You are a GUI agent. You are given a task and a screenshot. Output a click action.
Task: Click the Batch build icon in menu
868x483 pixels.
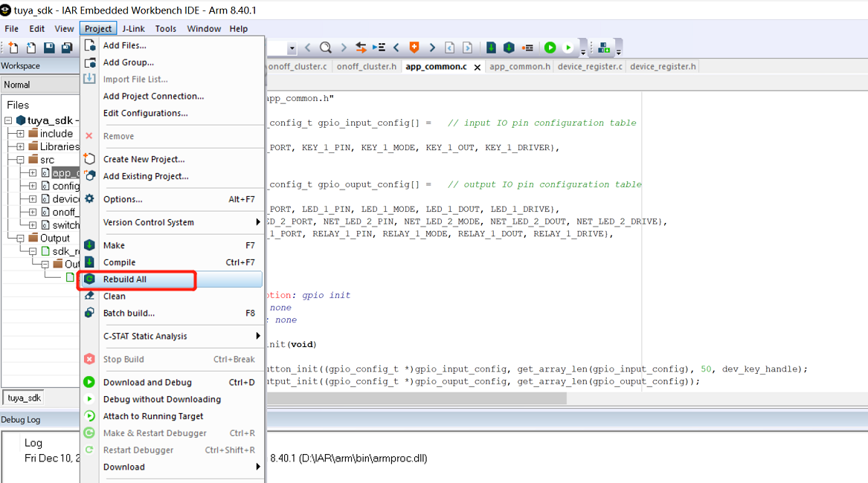click(90, 313)
